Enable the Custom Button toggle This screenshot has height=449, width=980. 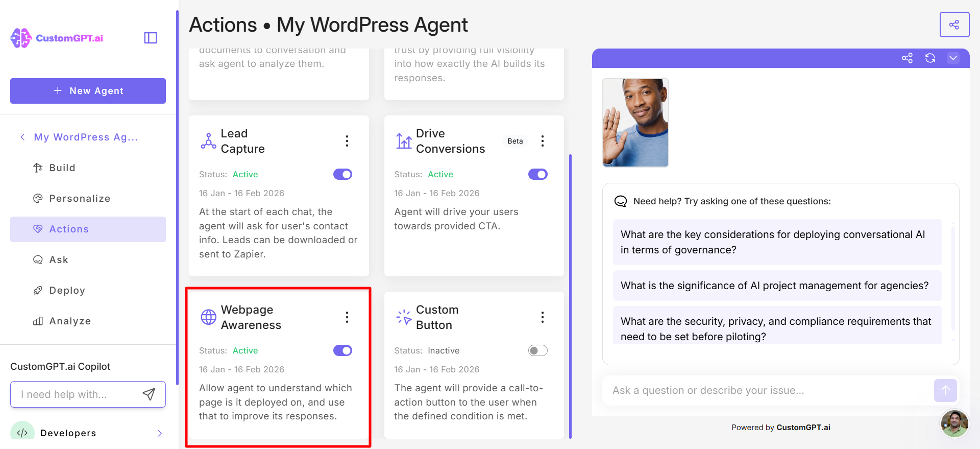538,350
